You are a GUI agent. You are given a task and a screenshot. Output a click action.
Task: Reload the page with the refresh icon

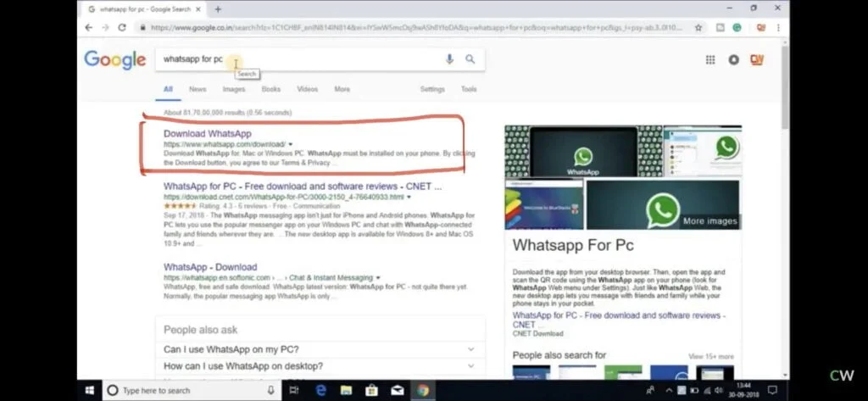121,27
